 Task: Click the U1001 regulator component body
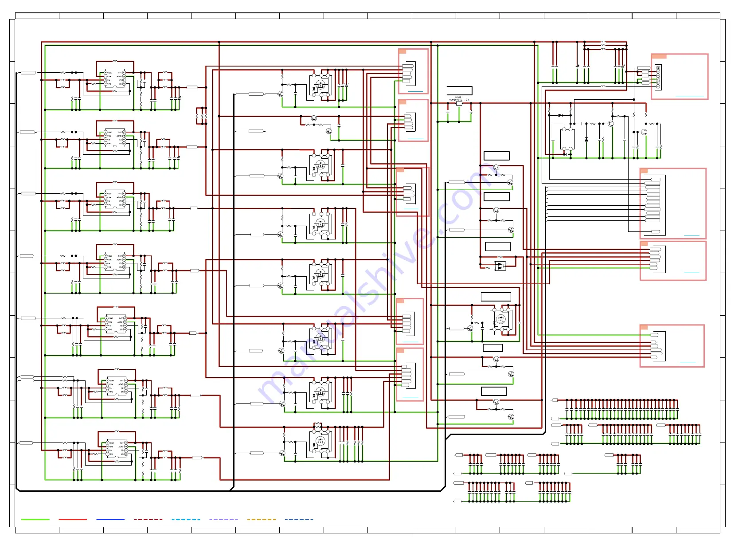coord(459,104)
